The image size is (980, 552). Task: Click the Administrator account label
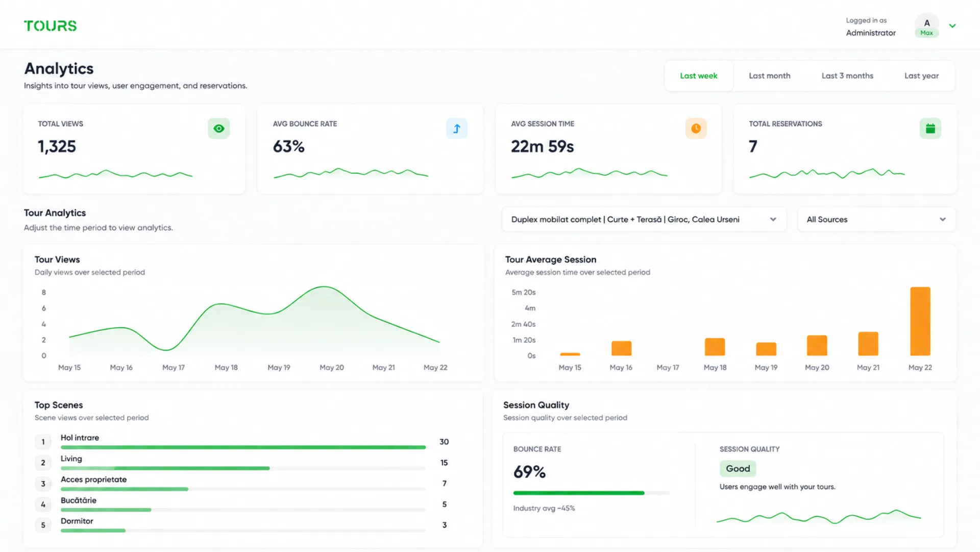[x=870, y=33]
